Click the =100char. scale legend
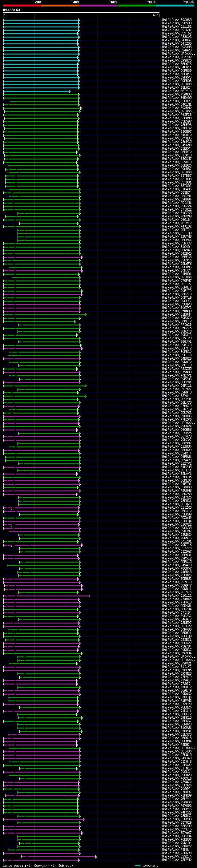The height and width of the screenshot is (868, 197). (147, 866)
